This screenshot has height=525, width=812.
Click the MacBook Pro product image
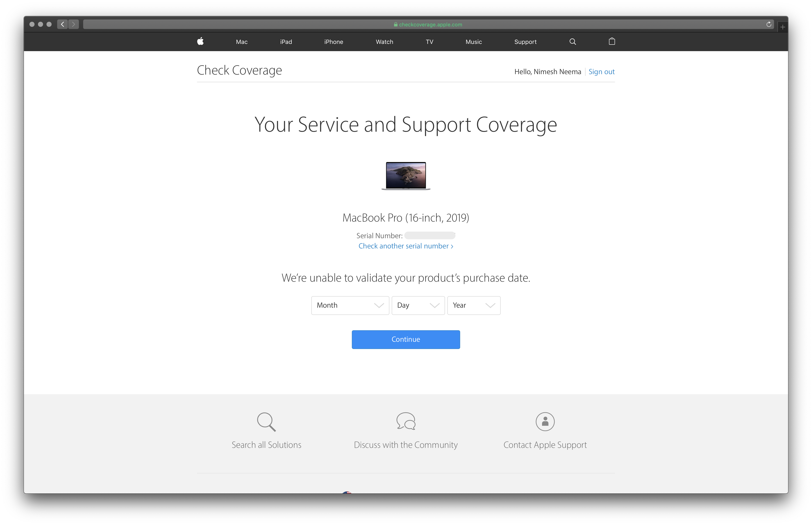point(406,176)
